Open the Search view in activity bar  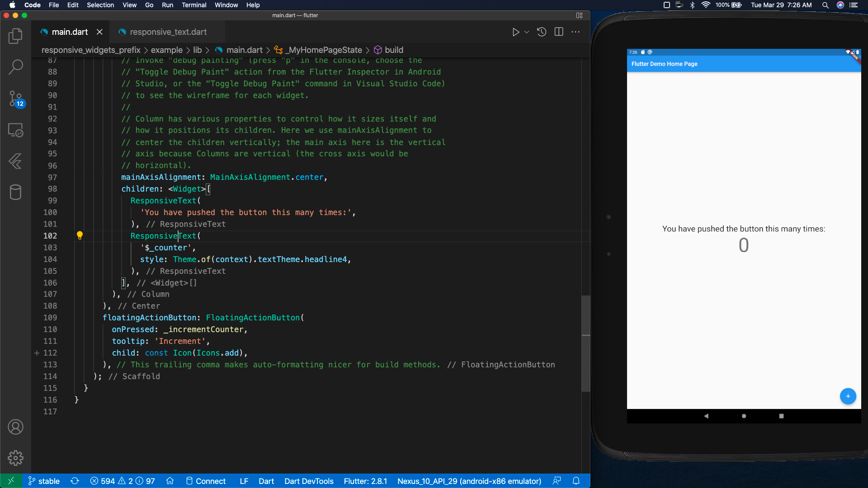[15, 67]
